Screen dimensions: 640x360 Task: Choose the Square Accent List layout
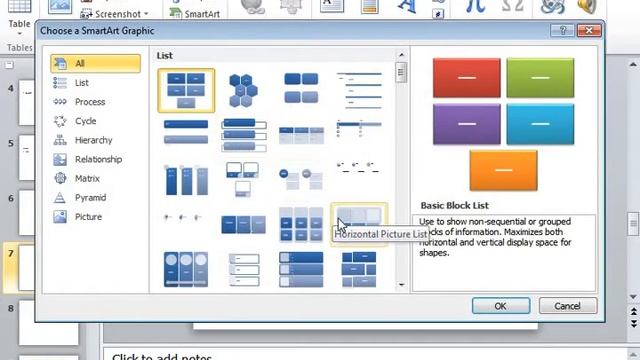click(x=359, y=128)
